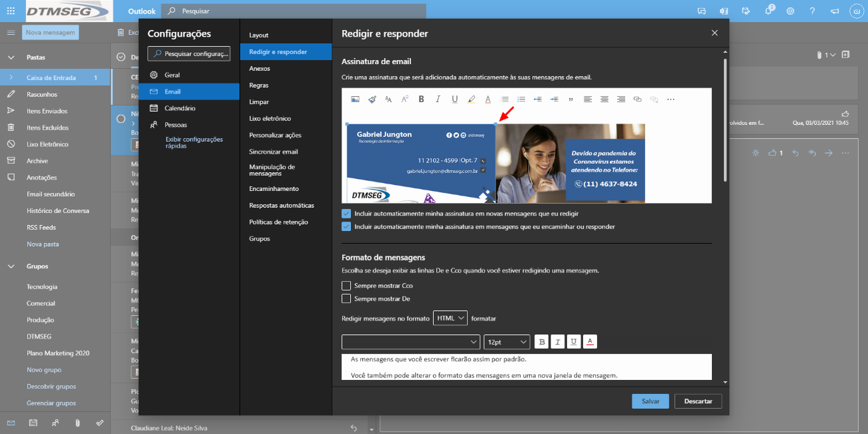
Task: Toggle default underline message format
Action: click(x=574, y=342)
